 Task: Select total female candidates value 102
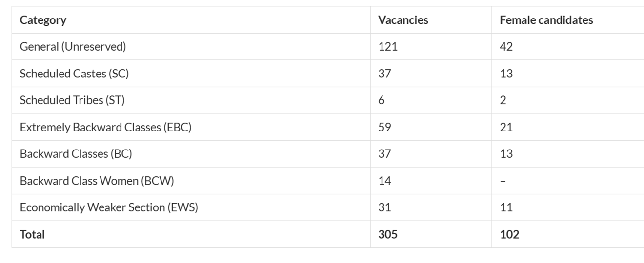click(x=509, y=234)
